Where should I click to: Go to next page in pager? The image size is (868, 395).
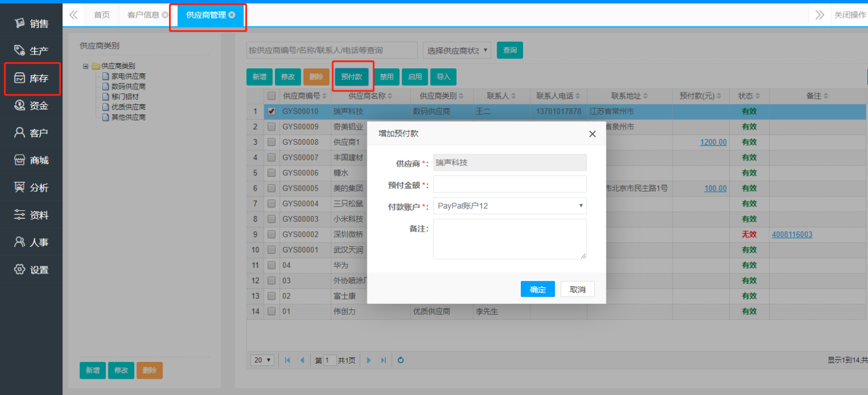click(369, 360)
